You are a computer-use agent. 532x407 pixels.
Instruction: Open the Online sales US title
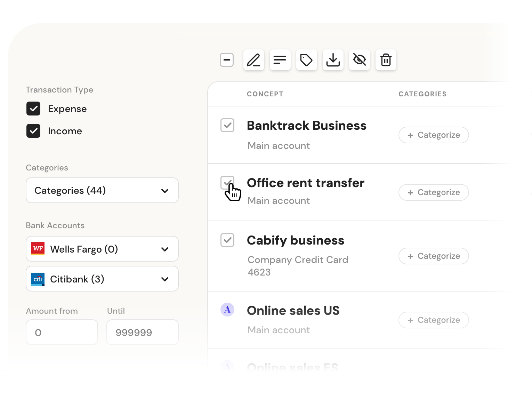click(293, 311)
